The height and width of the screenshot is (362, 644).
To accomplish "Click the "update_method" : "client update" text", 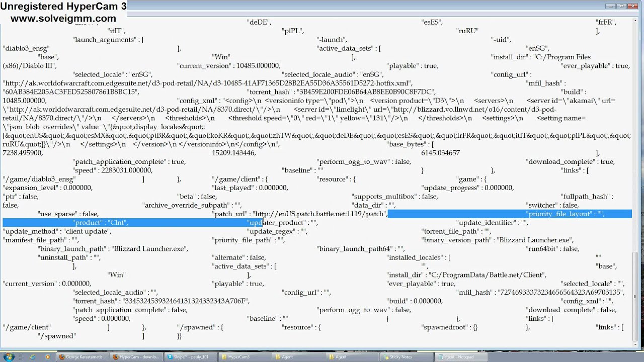I will pos(56,232).
